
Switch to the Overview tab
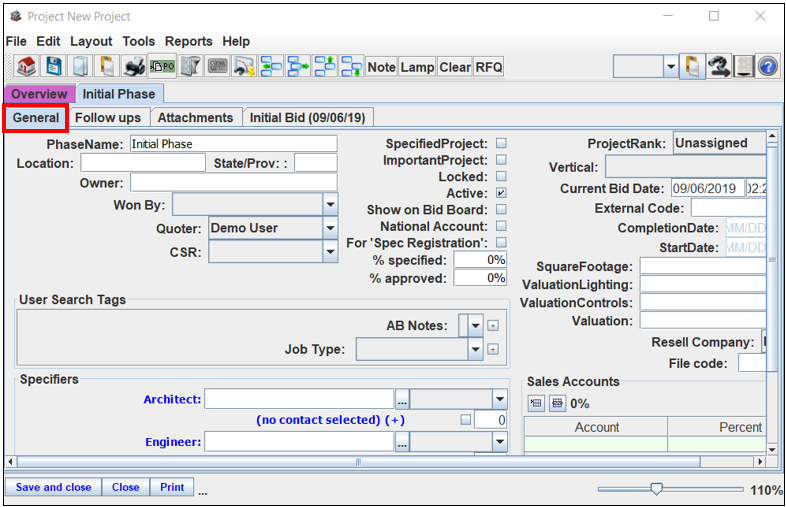39,94
